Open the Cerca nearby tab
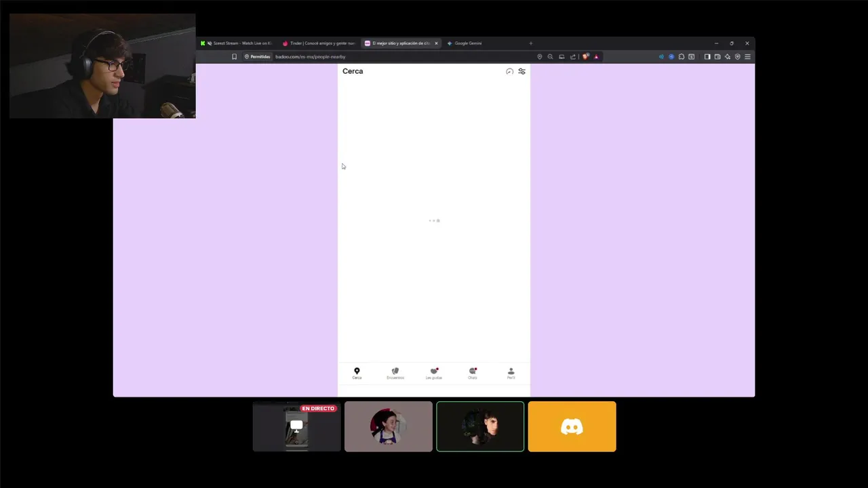Screen dimensions: 868x488 click(357, 373)
